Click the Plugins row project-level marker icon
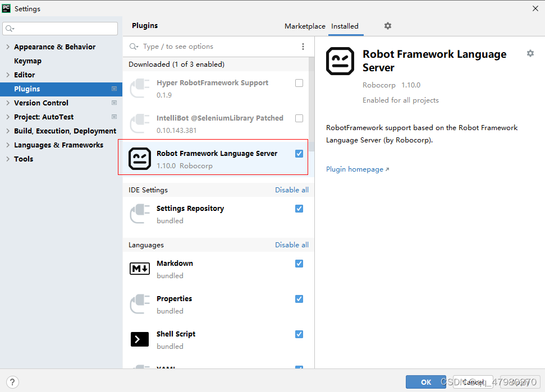The height and width of the screenshot is (392, 545). pos(114,89)
